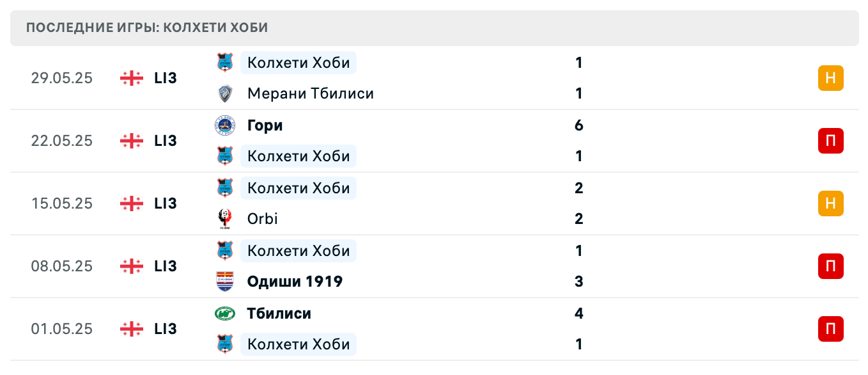This screenshot has height=375, width=868.
Task: Switch to the ПОСЛЕДНИЕ ИГРЫ: КОЛХЕТИ ХОБИ section
Action: [146, 28]
